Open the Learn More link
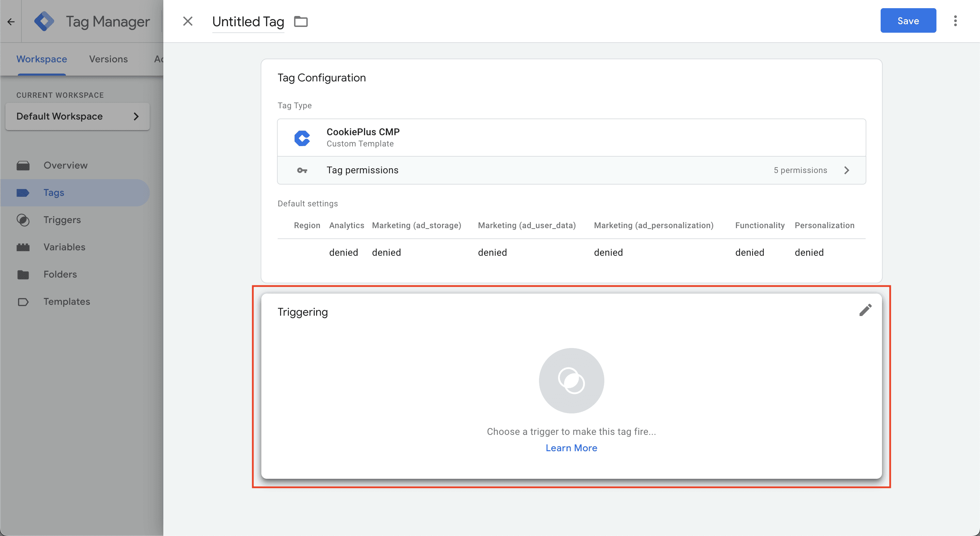980x536 pixels. (571, 448)
